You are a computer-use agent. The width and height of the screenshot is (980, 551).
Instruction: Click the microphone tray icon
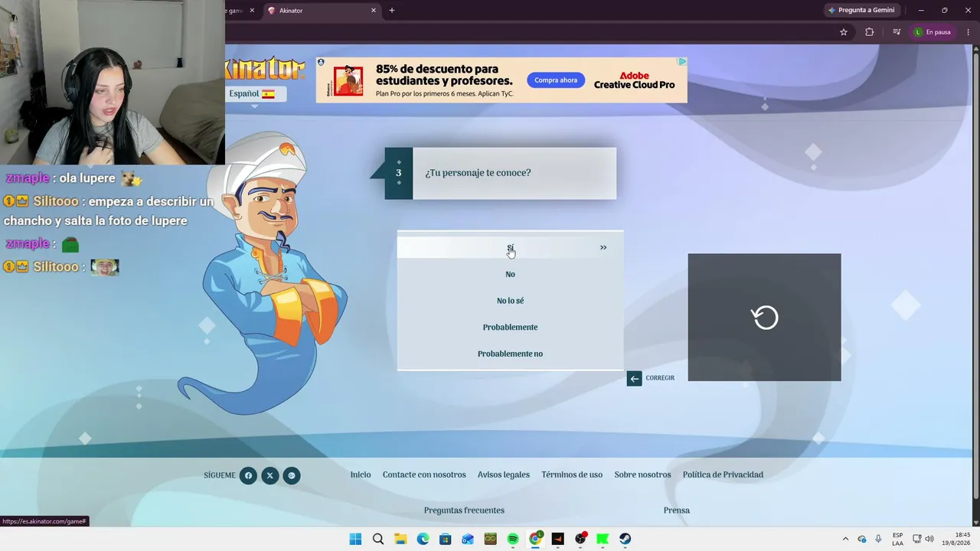tap(878, 539)
